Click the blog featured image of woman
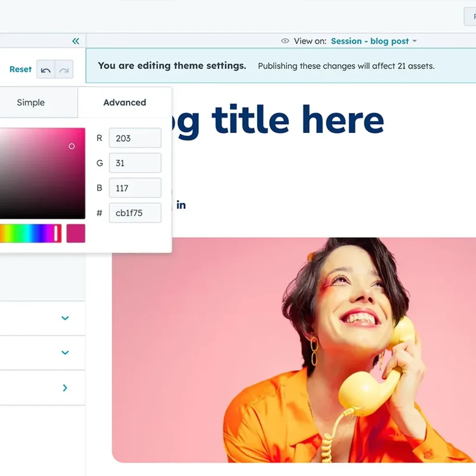The image size is (476, 476). point(293,350)
